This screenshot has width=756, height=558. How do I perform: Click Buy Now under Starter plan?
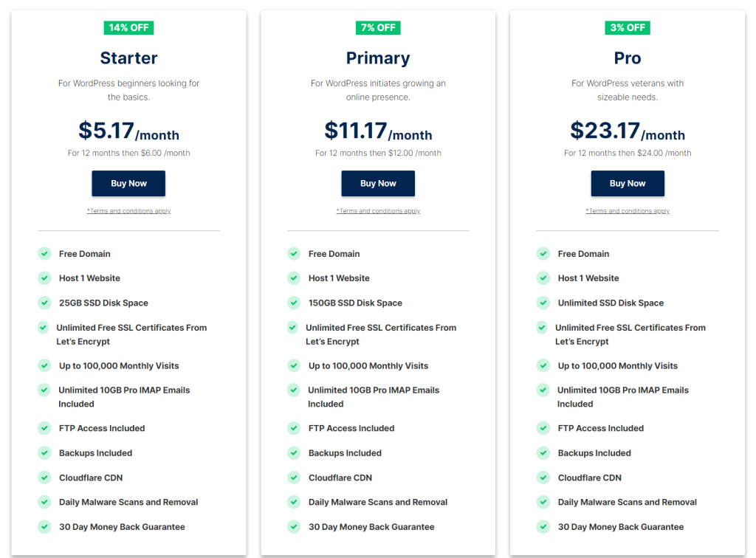point(128,184)
